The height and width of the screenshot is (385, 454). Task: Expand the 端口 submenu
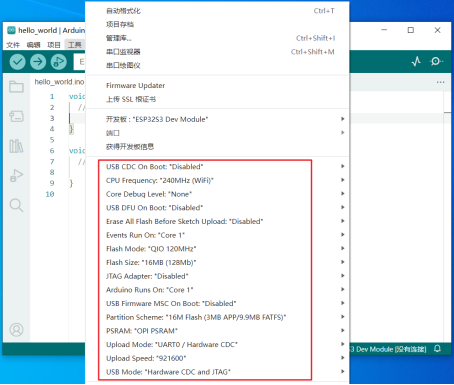[x=217, y=133]
